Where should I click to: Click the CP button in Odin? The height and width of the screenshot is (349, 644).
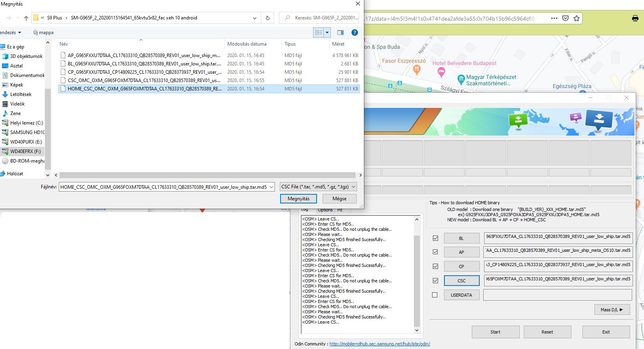(461, 267)
